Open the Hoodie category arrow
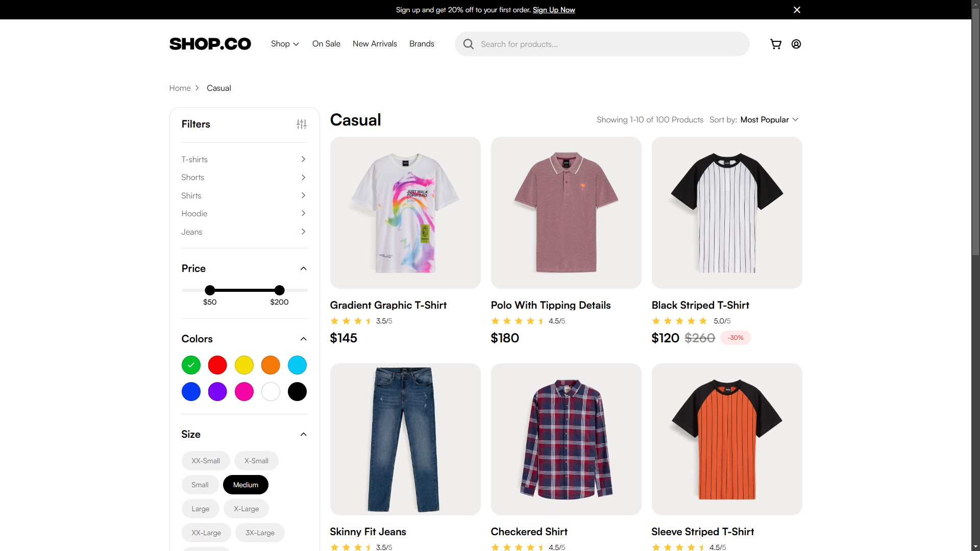The width and height of the screenshot is (980, 551). click(303, 213)
